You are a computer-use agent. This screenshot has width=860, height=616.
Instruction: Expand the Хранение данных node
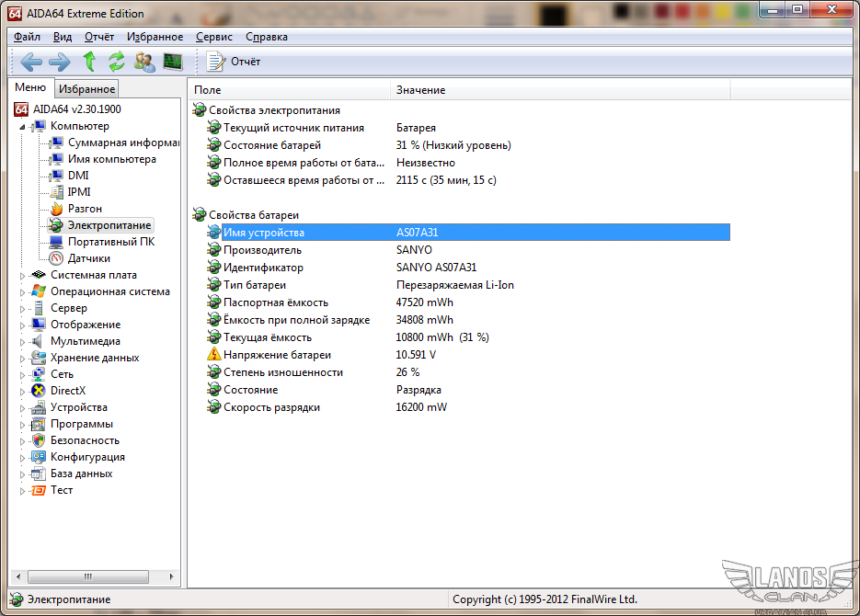coord(22,359)
